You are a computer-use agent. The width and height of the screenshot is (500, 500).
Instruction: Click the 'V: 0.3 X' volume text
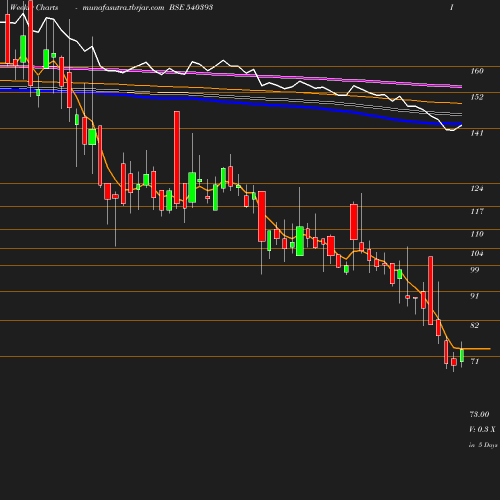point(482,429)
